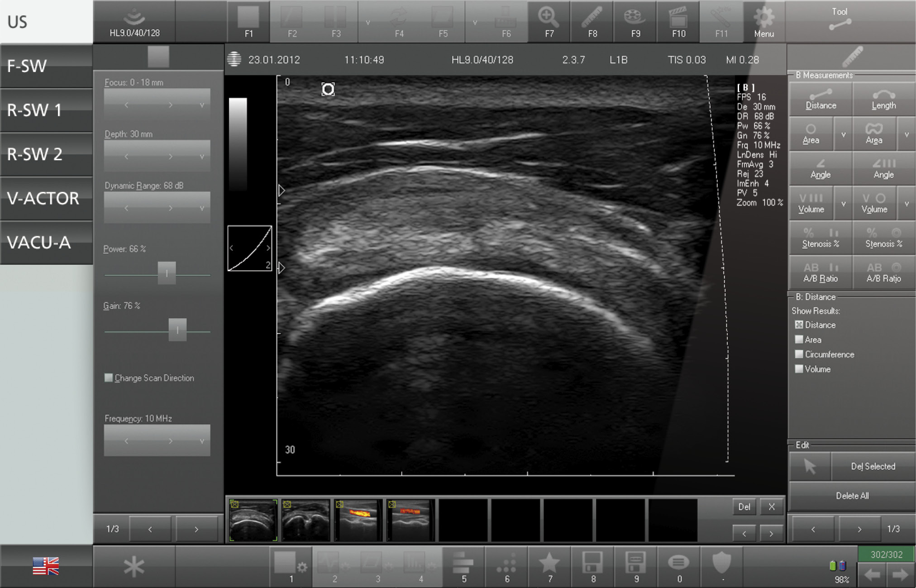
Task: Tick the Circumference results checkbox
Action: [x=799, y=354]
